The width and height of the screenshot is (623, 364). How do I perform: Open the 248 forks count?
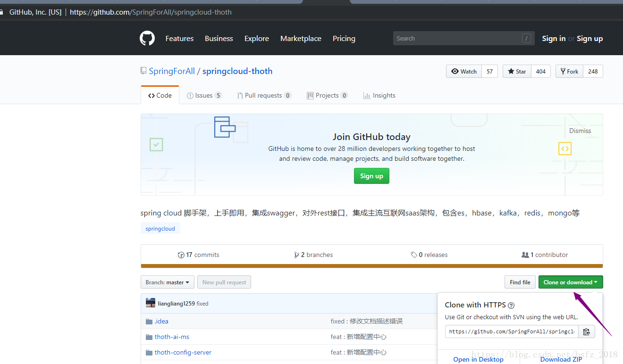tap(593, 71)
